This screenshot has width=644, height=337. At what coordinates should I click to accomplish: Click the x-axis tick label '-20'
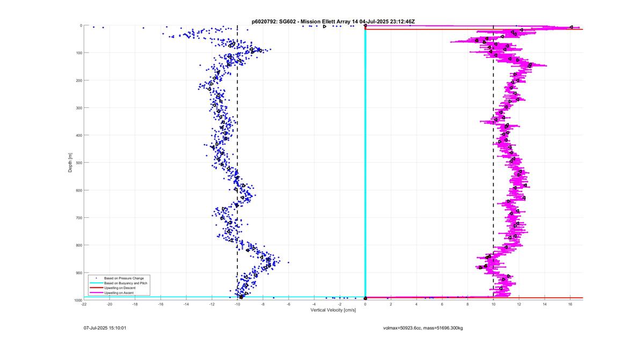tap(109, 305)
